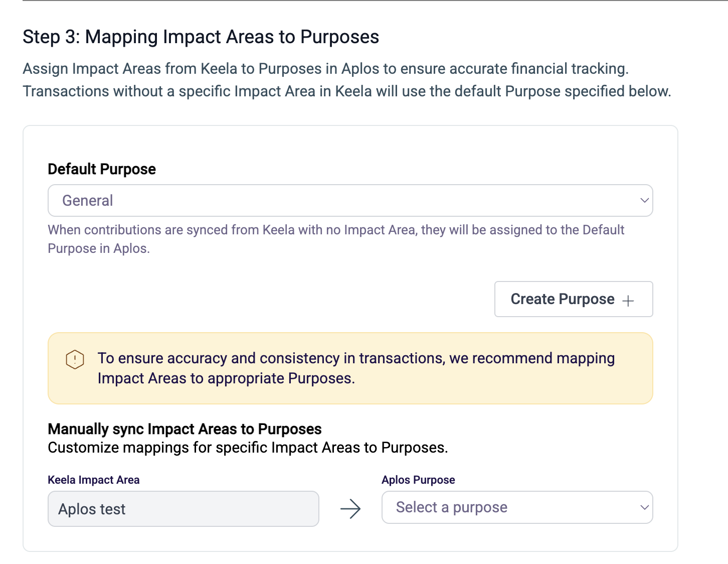Open the Default Purpose dropdown showing General

(x=350, y=200)
